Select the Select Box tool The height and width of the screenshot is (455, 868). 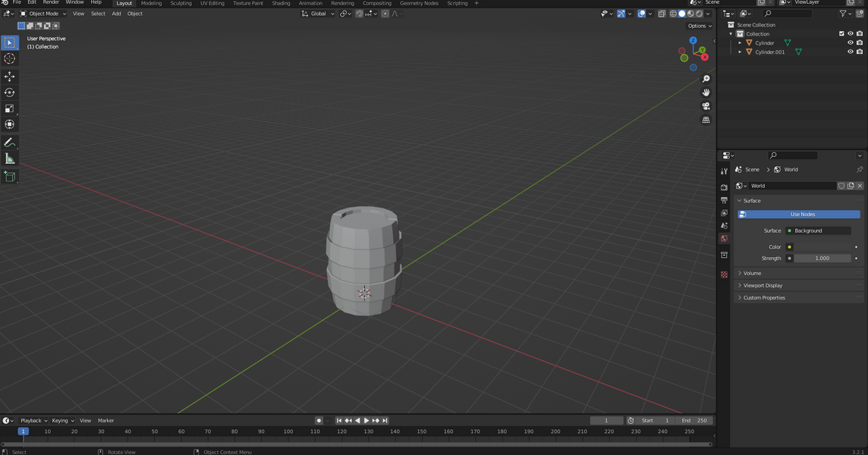tap(9, 42)
